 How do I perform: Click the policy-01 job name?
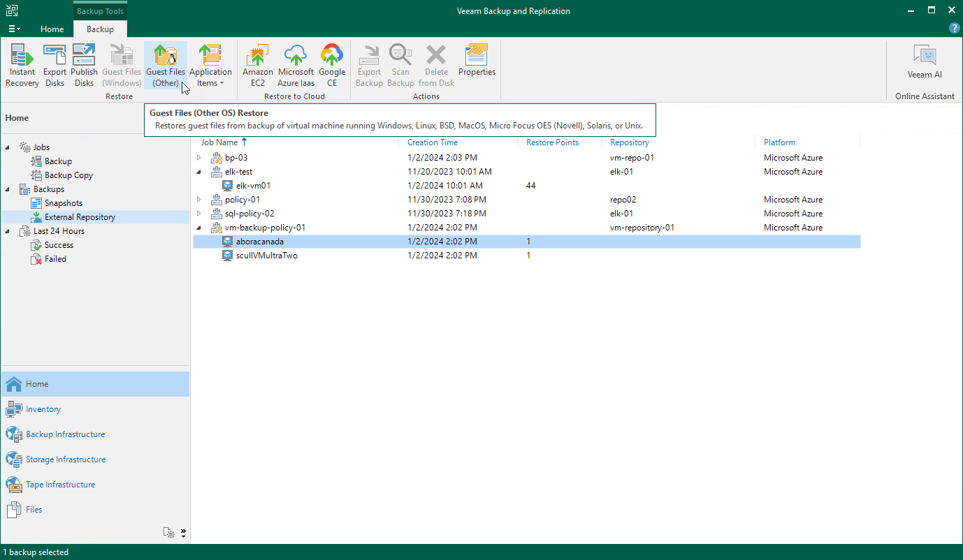tap(242, 200)
